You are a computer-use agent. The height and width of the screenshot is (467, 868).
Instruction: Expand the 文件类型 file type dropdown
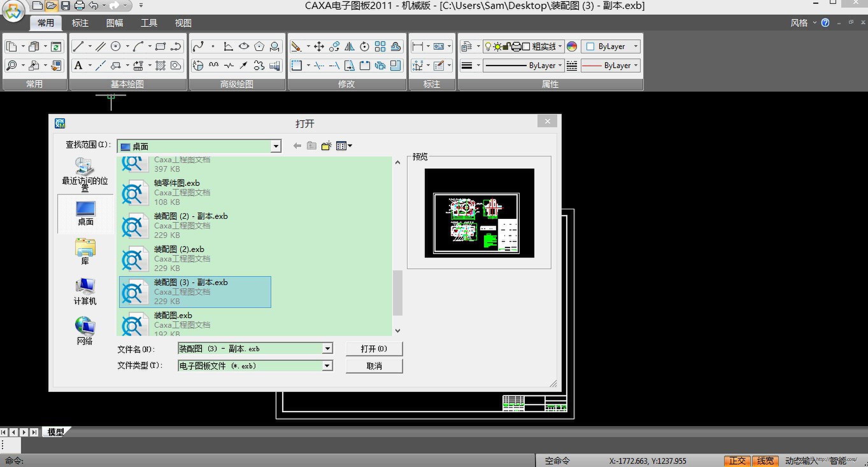(327, 366)
